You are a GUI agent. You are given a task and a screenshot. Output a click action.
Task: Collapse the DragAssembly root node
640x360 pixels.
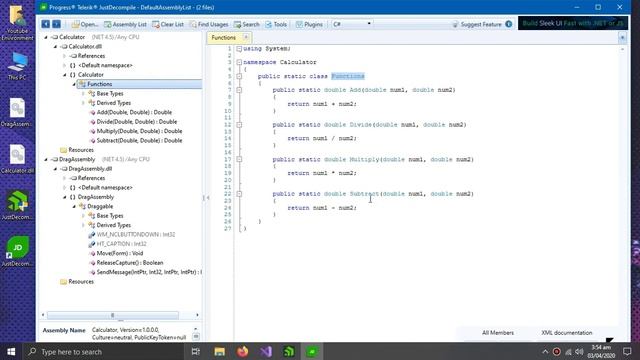pyautogui.click(x=46, y=160)
